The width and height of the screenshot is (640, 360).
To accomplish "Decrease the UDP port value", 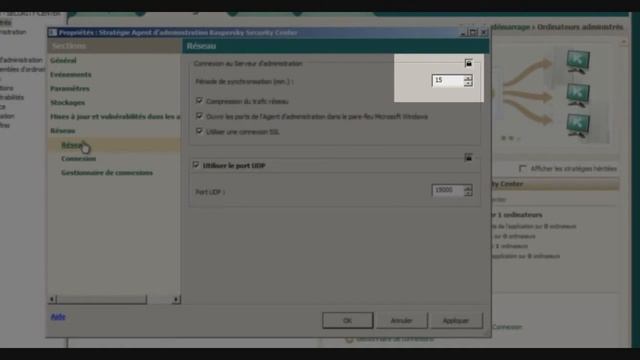I will 468,193.
